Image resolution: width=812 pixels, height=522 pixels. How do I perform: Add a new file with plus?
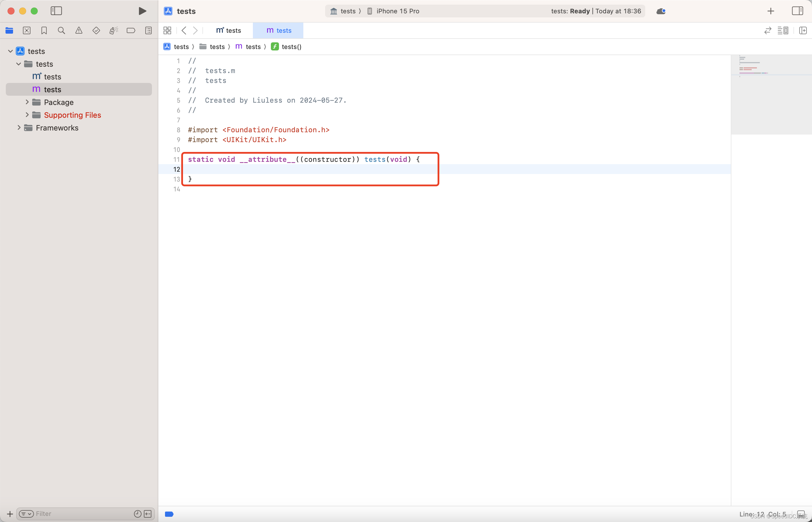coord(10,514)
